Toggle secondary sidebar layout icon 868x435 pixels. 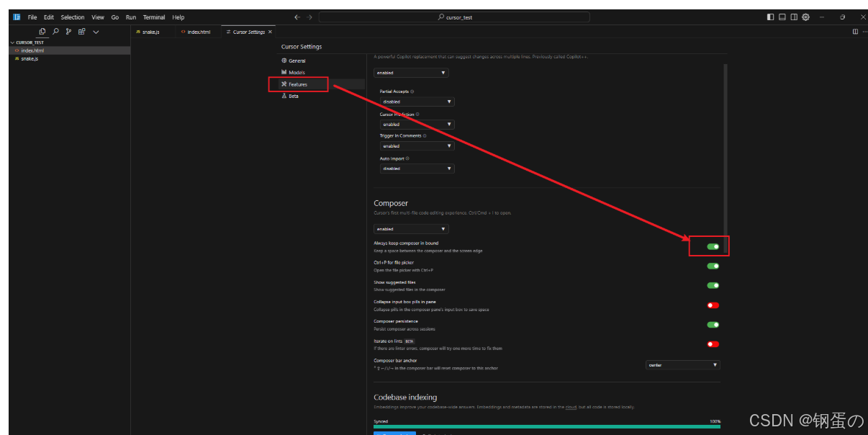coord(794,17)
